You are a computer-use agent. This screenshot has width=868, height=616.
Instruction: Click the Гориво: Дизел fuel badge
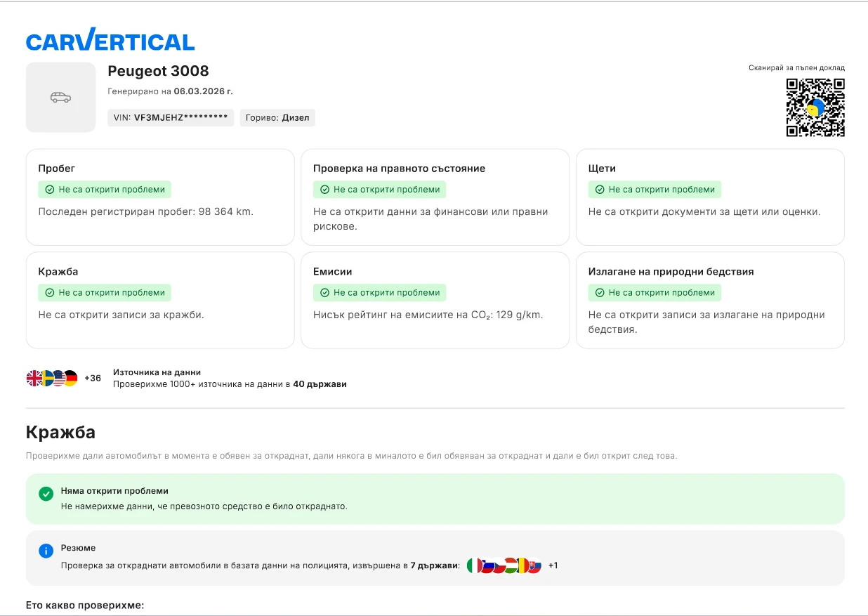tap(277, 118)
